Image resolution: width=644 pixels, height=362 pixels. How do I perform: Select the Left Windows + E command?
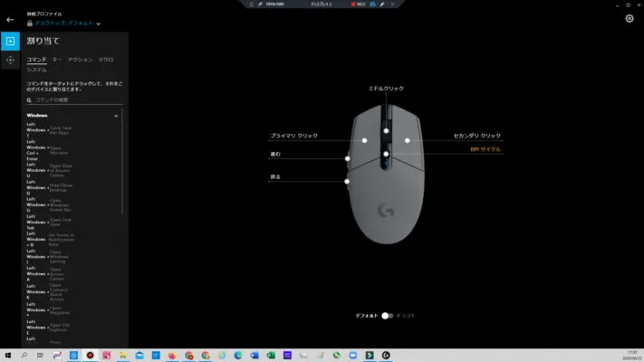[x=49, y=327]
